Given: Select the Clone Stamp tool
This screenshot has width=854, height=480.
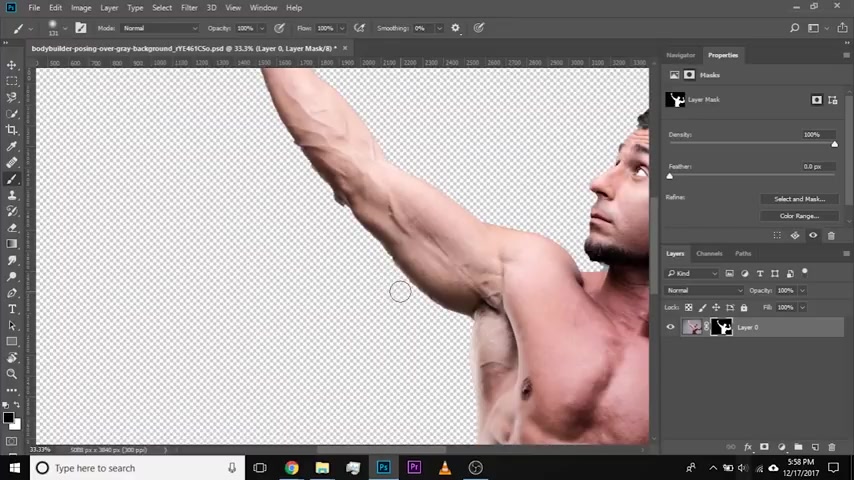Looking at the screenshot, I should click(11, 195).
